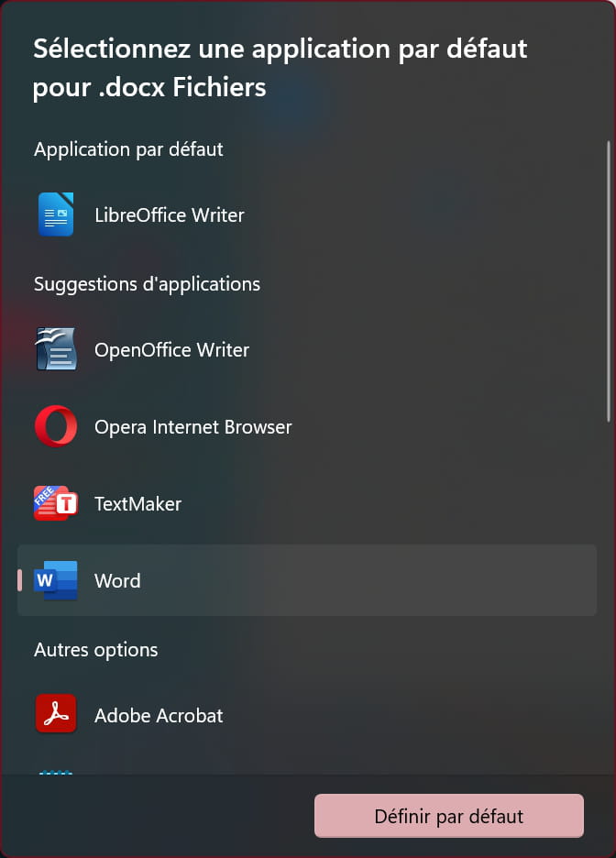Click the 'Autres options' heading
The image size is (616, 858).
coord(95,650)
